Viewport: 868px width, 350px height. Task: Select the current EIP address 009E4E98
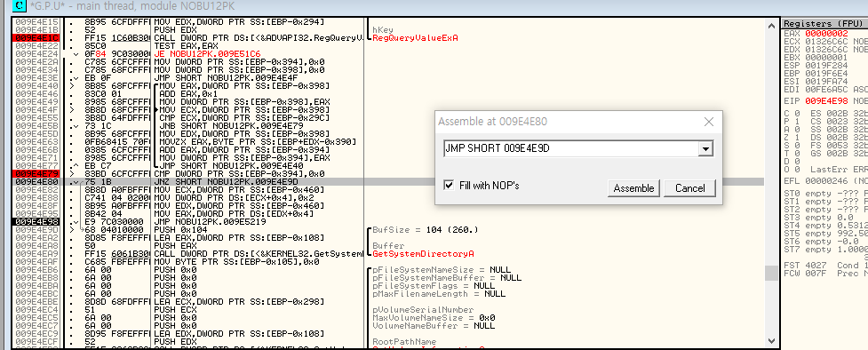pyautogui.click(x=36, y=221)
